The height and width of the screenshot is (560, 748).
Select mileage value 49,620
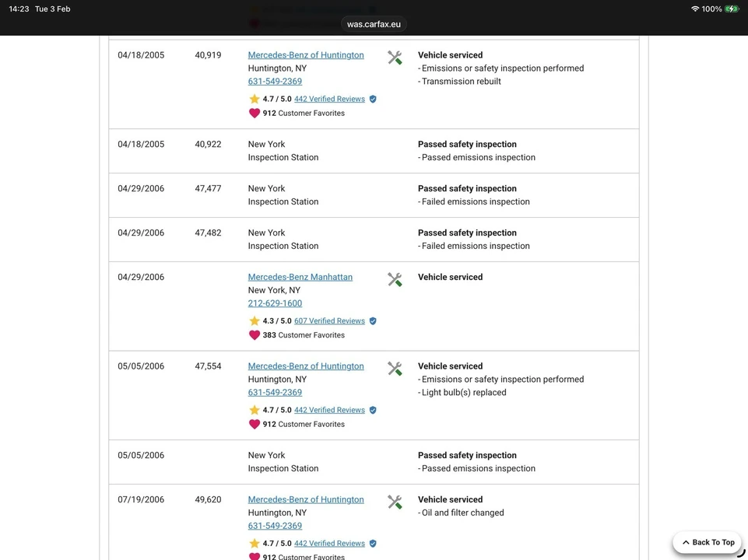[208, 500]
